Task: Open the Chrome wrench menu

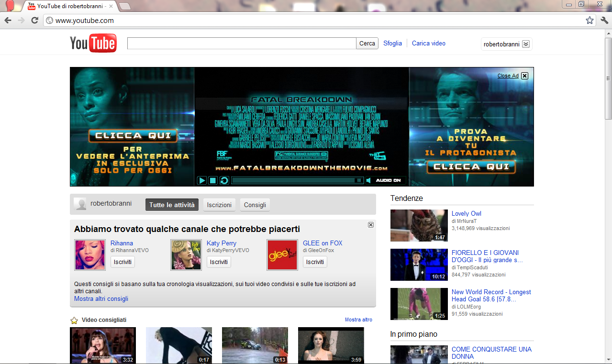Action: [x=604, y=21]
